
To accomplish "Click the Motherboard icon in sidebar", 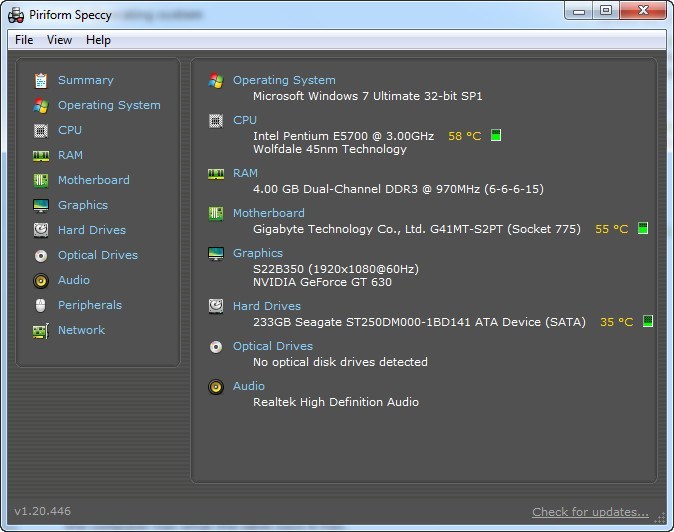I will (41, 180).
